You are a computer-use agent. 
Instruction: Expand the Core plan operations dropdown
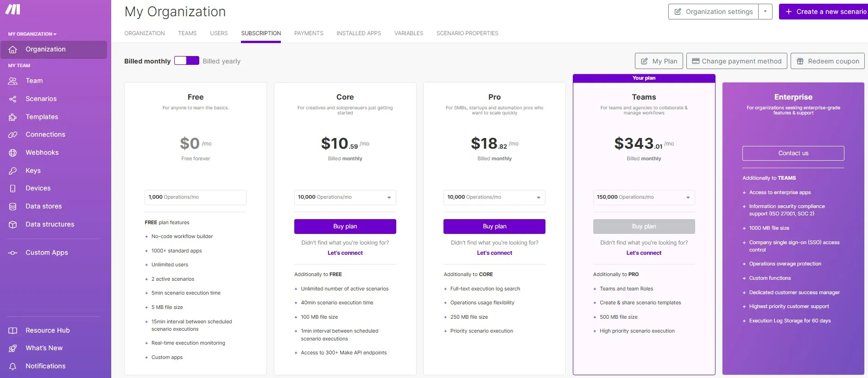tap(345, 197)
